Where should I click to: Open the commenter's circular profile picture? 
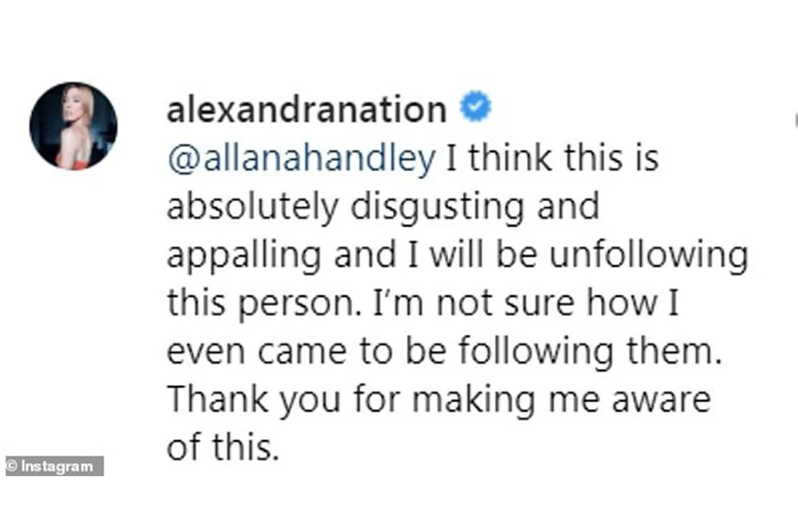[x=73, y=125]
